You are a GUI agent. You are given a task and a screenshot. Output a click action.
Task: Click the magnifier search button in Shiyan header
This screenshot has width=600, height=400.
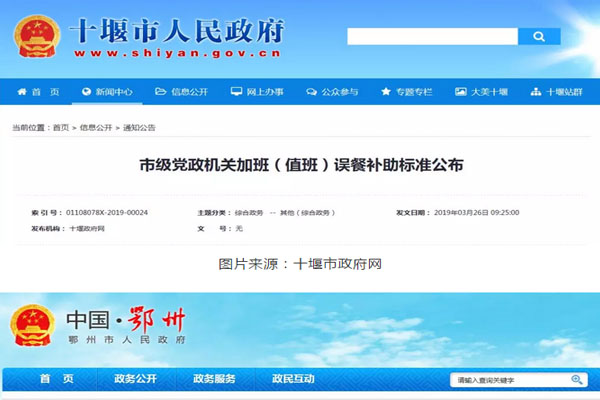coord(539,36)
